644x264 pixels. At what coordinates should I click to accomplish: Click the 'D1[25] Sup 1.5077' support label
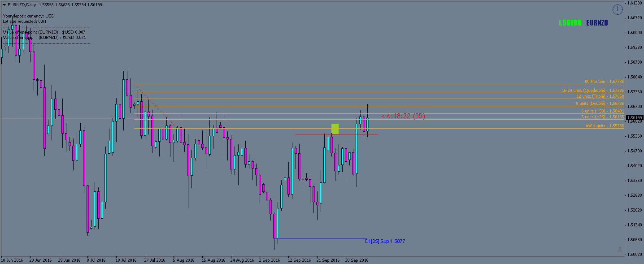click(384, 241)
